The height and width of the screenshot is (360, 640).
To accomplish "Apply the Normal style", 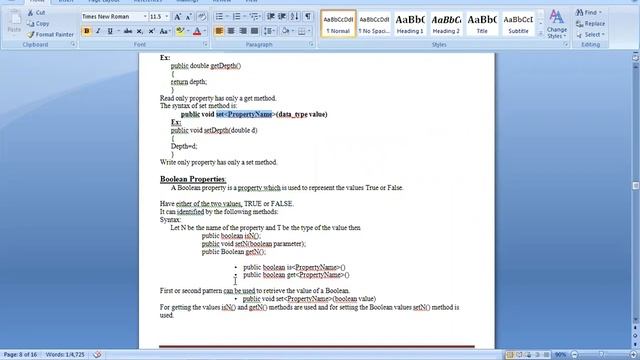I will 338,24.
